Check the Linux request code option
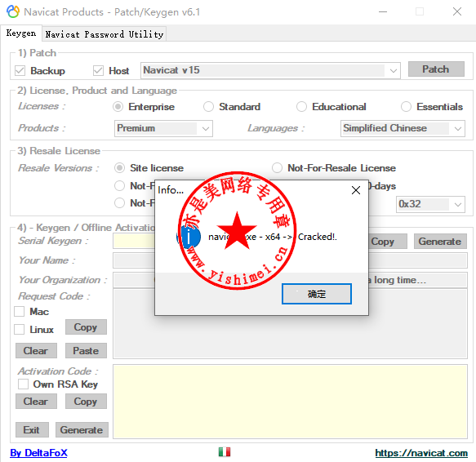This screenshot has height=462, width=476. (20, 329)
